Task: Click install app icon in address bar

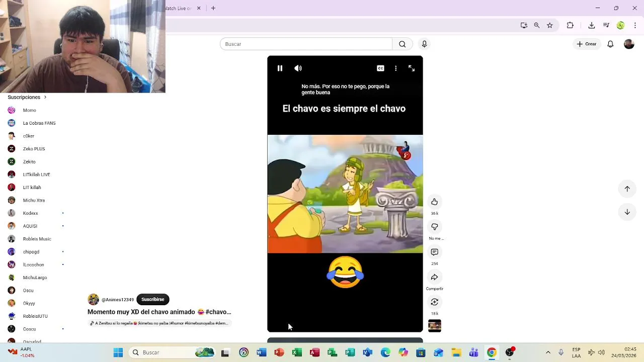Action: coord(524,25)
